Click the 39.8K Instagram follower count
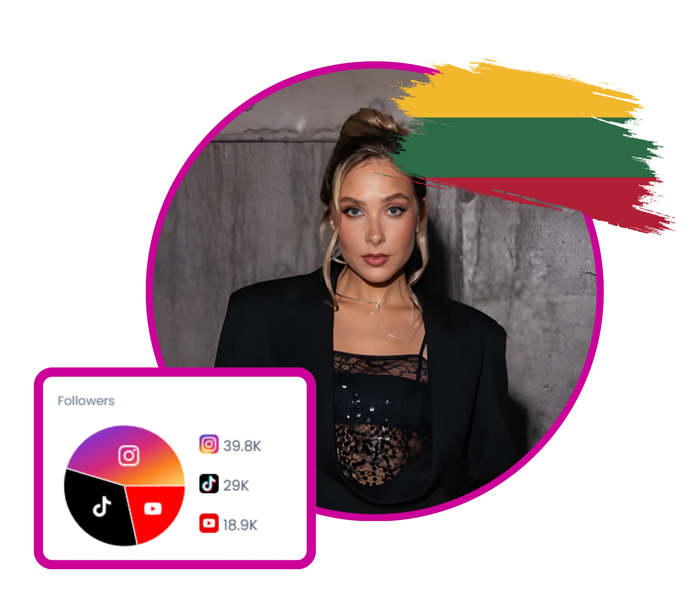The height and width of the screenshot is (613, 700). pyautogui.click(x=242, y=446)
